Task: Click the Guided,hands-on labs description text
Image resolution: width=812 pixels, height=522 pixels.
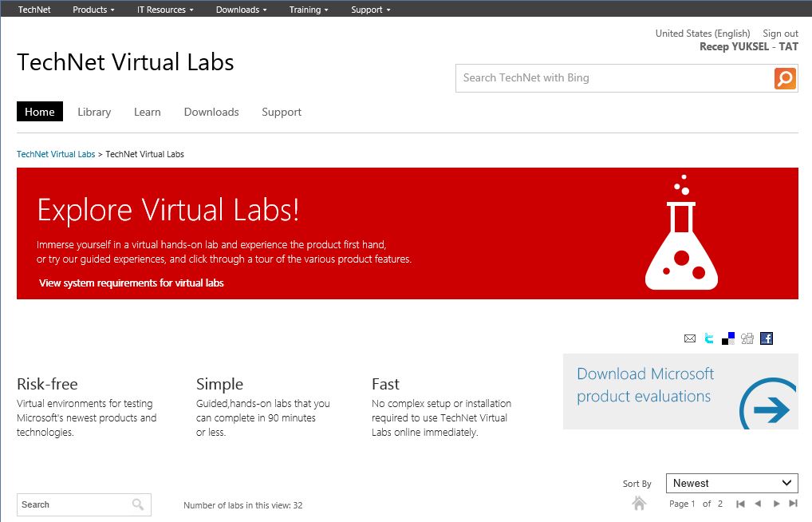Action: (263, 417)
